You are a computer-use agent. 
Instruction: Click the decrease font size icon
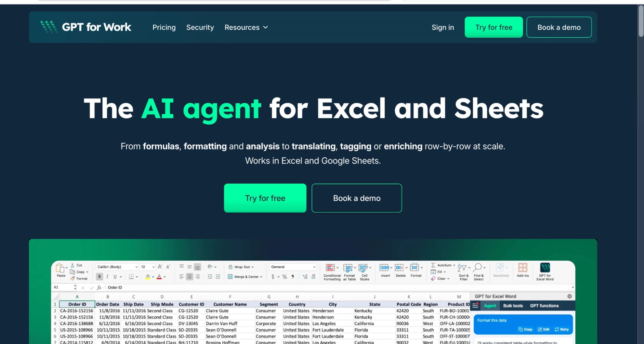tap(168, 267)
